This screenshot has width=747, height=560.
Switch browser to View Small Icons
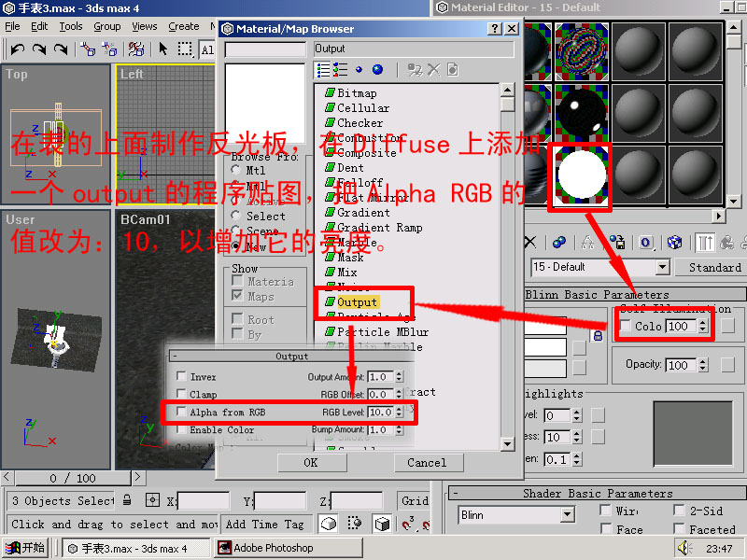pos(359,70)
